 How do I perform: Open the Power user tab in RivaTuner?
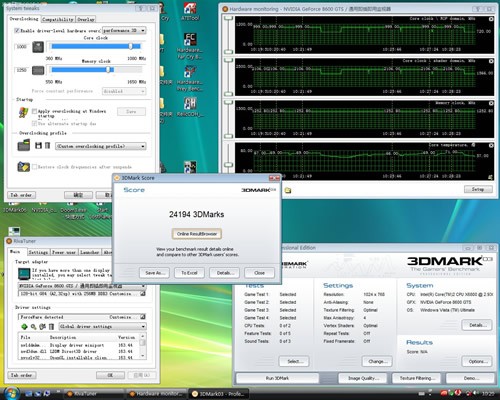(x=64, y=252)
